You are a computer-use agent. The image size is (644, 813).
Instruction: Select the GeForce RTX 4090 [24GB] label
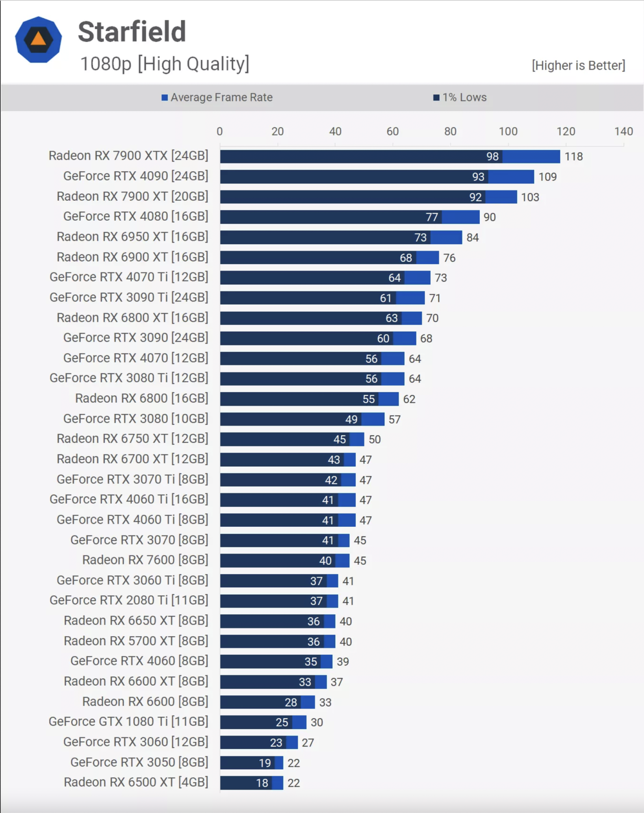tap(136, 176)
